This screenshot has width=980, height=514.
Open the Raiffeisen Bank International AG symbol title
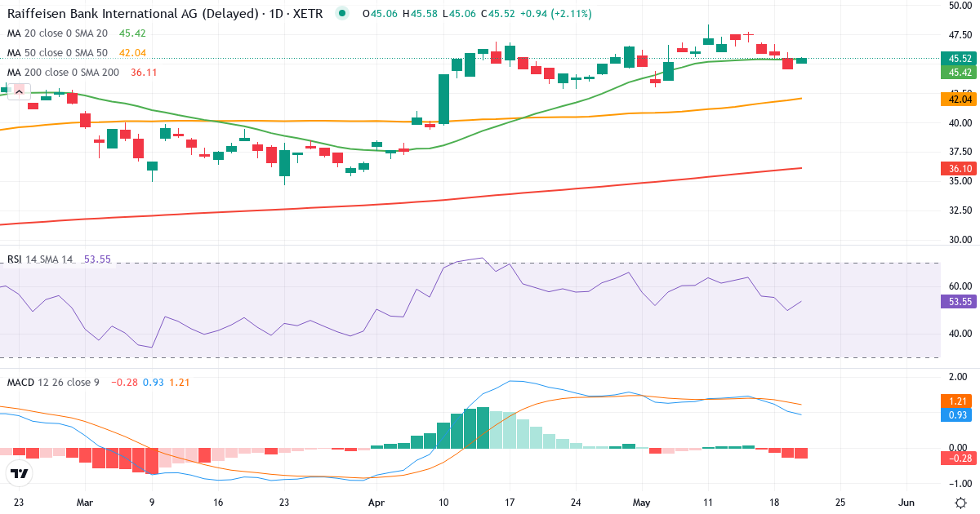(163, 14)
